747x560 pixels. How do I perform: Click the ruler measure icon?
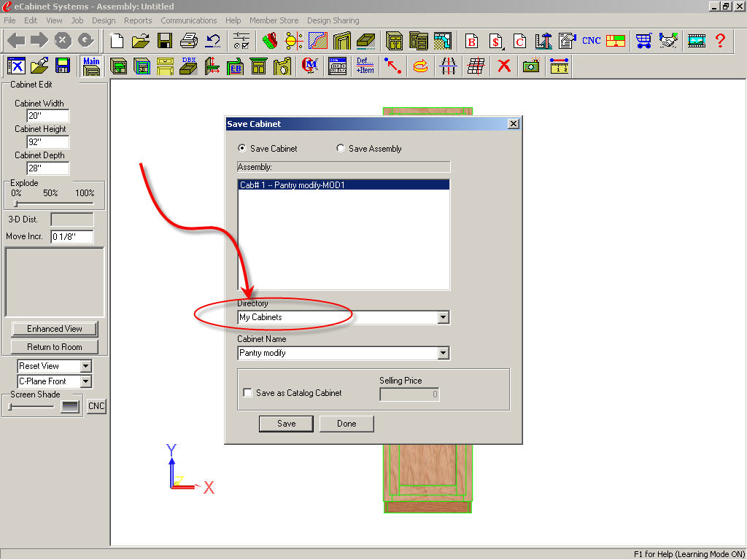click(559, 66)
